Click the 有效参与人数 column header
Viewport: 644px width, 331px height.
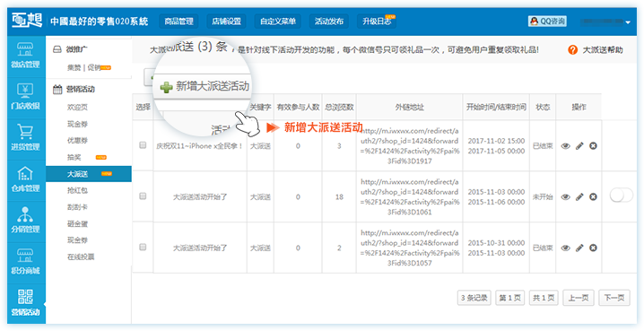click(x=298, y=107)
